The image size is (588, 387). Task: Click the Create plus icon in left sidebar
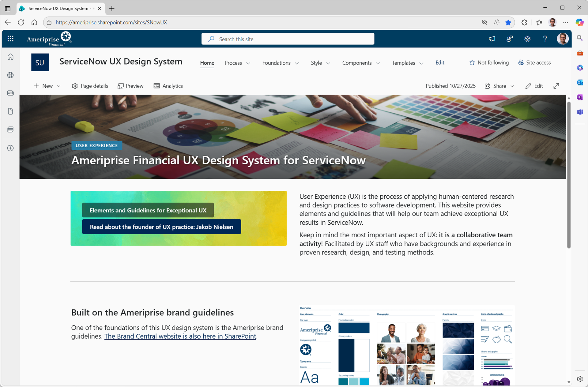tap(10, 148)
